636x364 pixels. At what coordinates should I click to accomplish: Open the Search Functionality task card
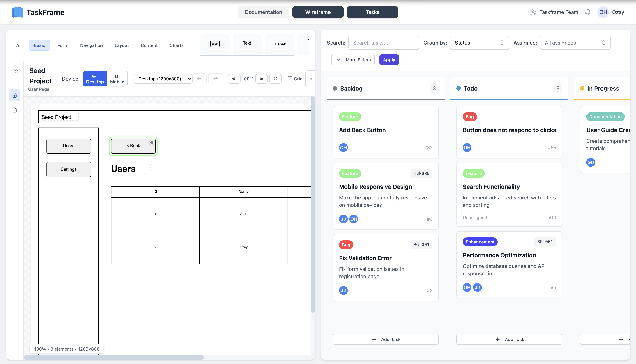pyautogui.click(x=509, y=195)
